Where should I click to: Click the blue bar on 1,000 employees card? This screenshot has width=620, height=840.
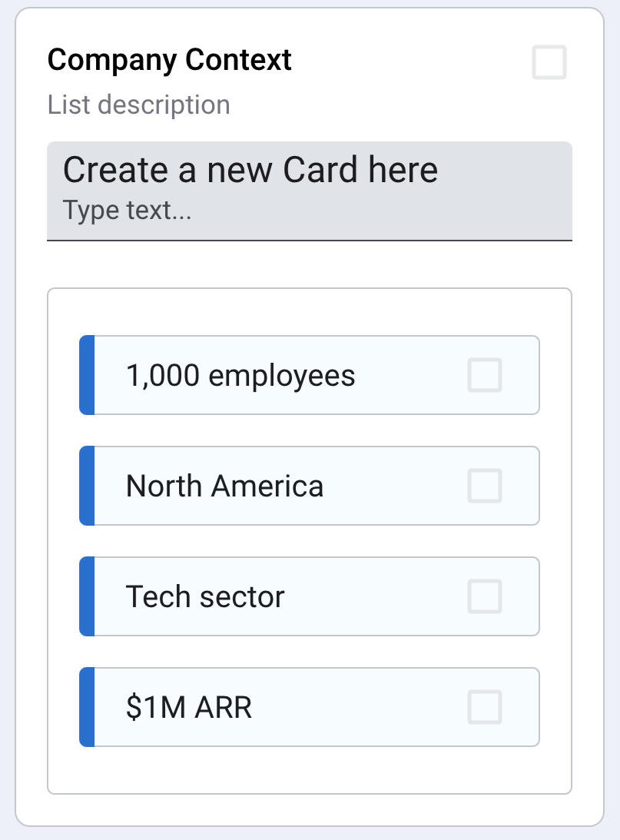tap(87, 375)
